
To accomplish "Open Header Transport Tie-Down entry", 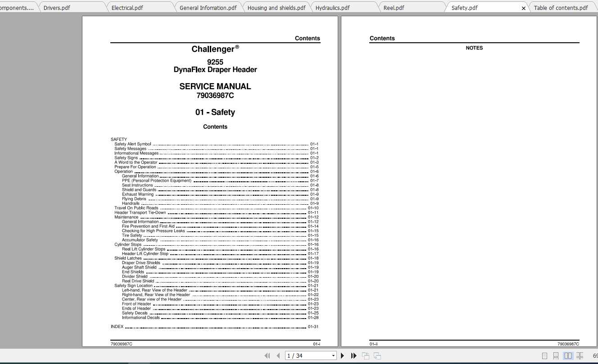I will (x=216, y=212).
